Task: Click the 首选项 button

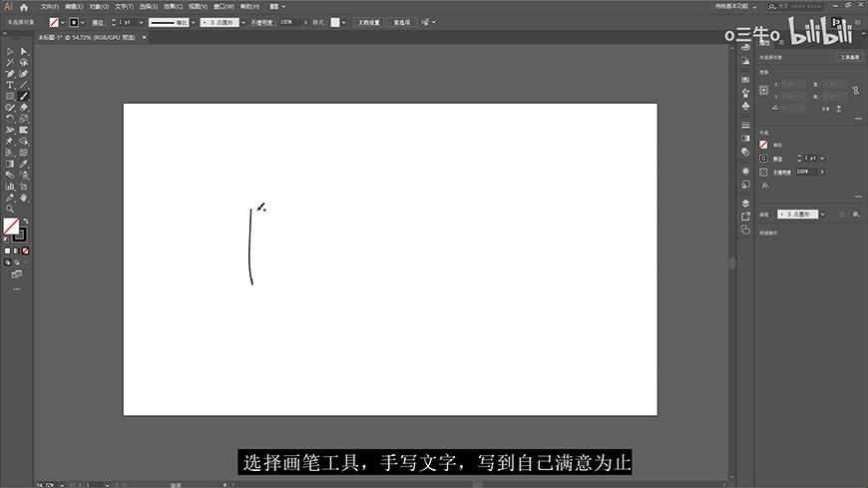Action: tap(403, 21)
